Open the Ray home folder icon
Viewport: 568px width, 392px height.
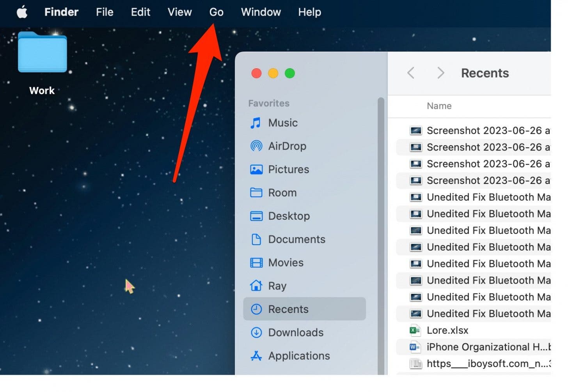coord(256,286)
